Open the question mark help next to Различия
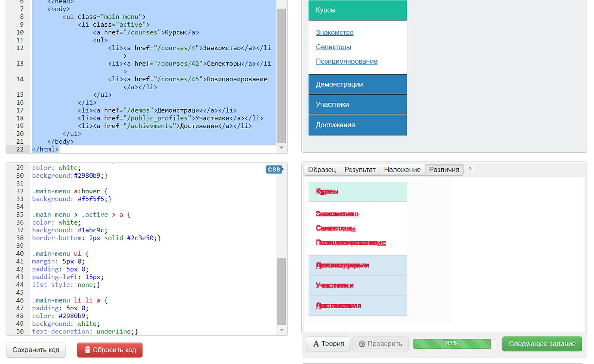The image size is (594, 364). pos(470,170)
